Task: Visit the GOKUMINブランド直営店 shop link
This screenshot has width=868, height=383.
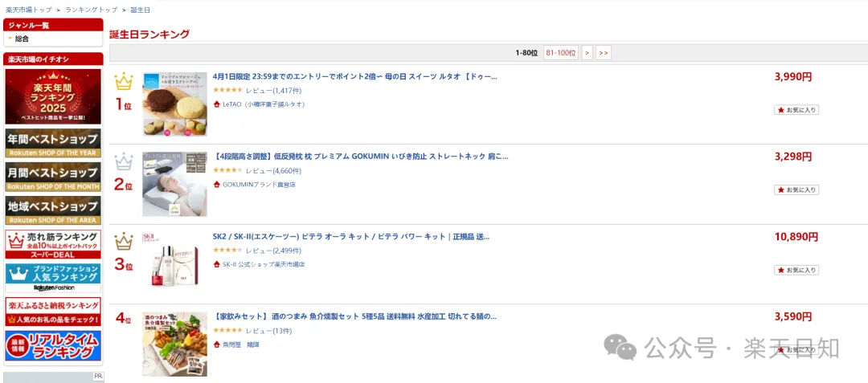Action: coord(259,185)
